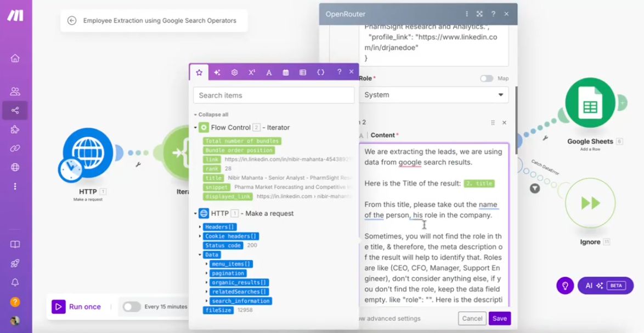644x333 pixels.
Task: Insert the Status code variable
Action: (x=223, y=246)
